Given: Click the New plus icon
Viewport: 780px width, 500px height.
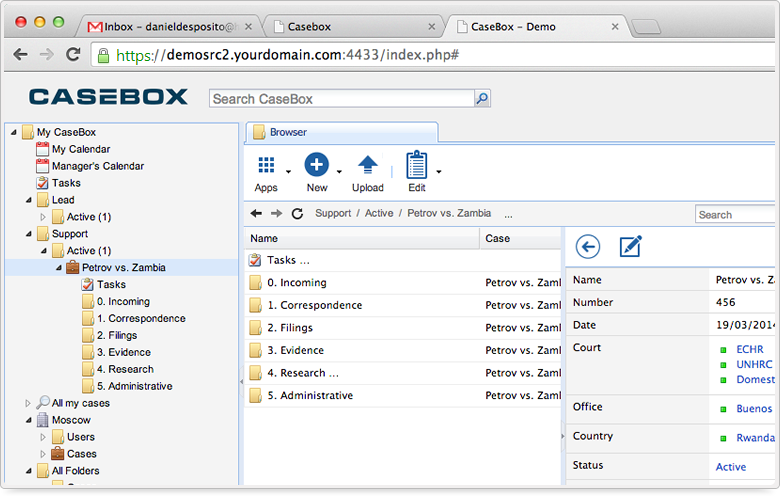Looking at the screenshot, I should (317, 165).
